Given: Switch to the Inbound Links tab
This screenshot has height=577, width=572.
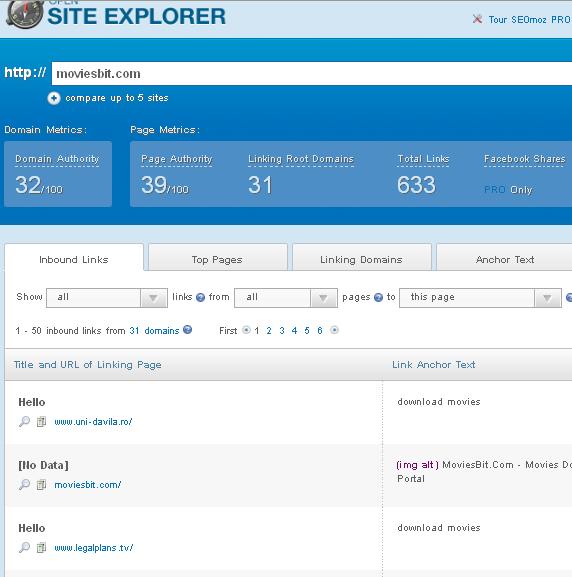Looking at the screenshot, I should click(74, 258).
